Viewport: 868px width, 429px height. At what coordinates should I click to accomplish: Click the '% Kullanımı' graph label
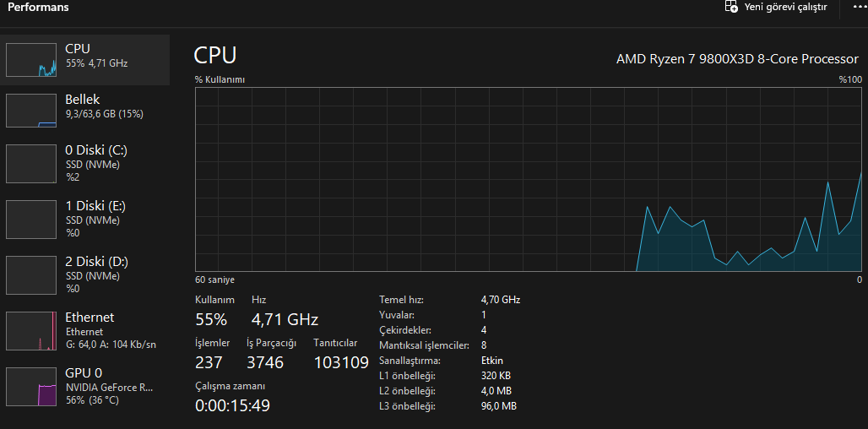coord(220,79)
